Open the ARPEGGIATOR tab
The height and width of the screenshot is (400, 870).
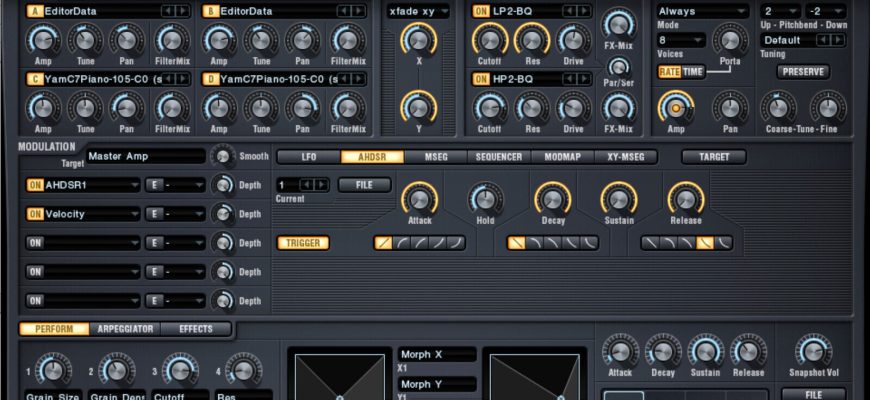(125, 329)
